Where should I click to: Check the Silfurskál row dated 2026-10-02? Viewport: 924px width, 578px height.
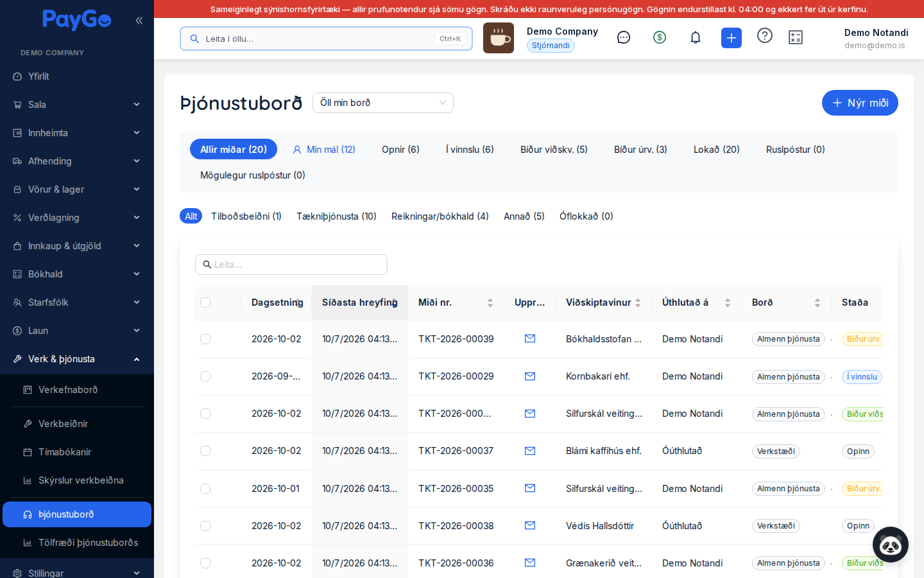(x=205, y=414)
